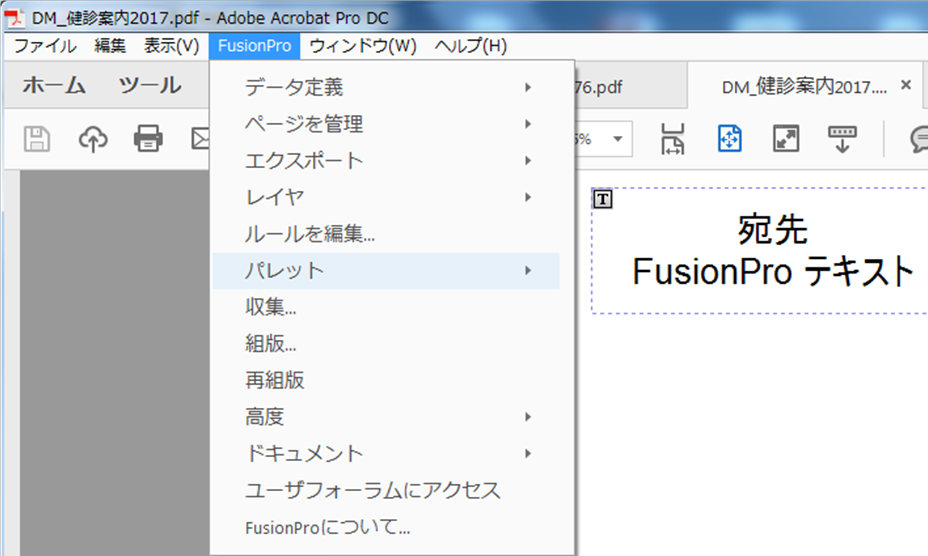Viewport: 928px width, 556px height.
Task: Go to the ホーム tab
Action: click(54, 86)
